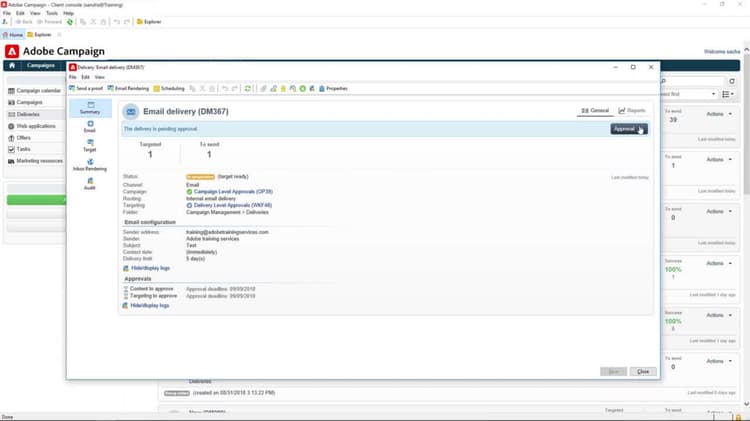Switch to the Home tab
750x421 pixels.
[13, 35]
